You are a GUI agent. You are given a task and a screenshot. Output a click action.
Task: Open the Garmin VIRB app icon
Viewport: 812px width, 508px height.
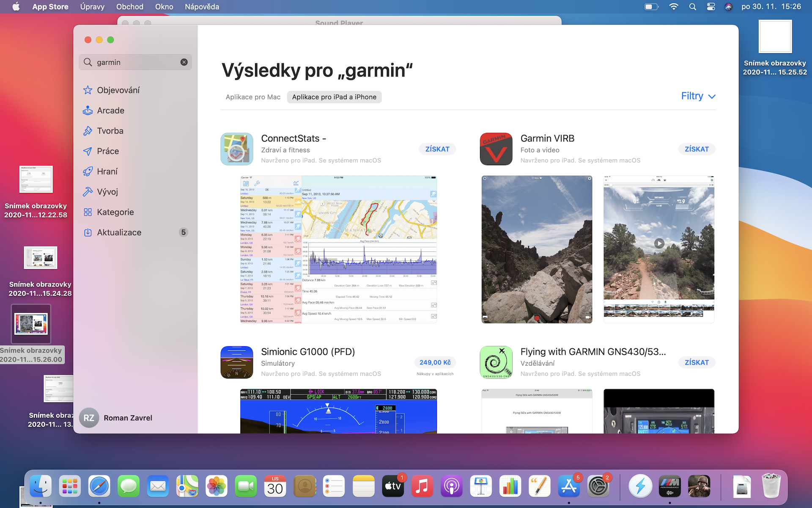pos(496,149)
